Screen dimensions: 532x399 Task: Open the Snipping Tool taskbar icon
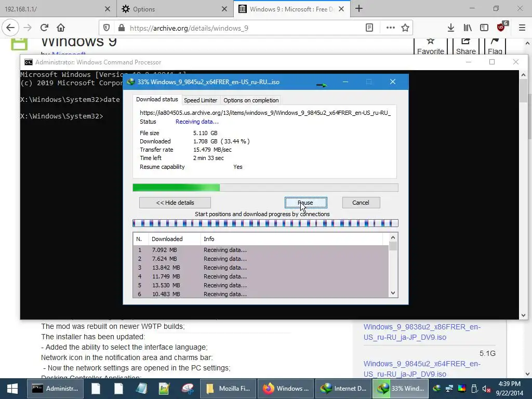tap(187, 389)
